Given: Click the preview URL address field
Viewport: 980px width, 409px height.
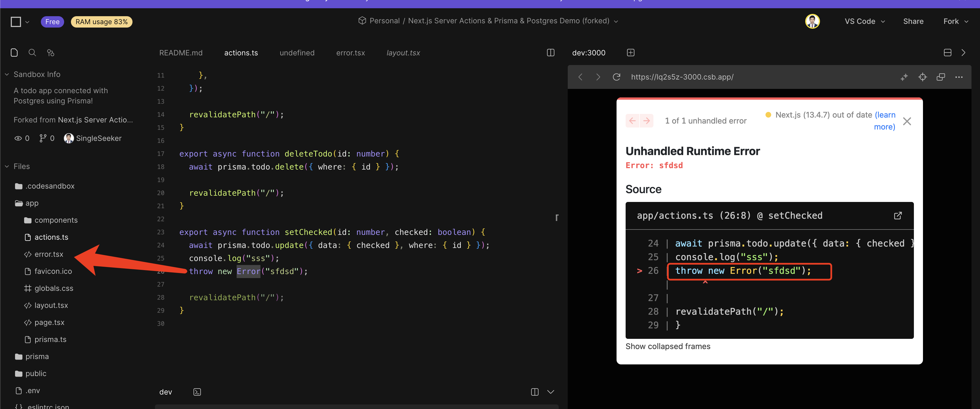Looking at the screenshot, I should (x=682, y=77).
